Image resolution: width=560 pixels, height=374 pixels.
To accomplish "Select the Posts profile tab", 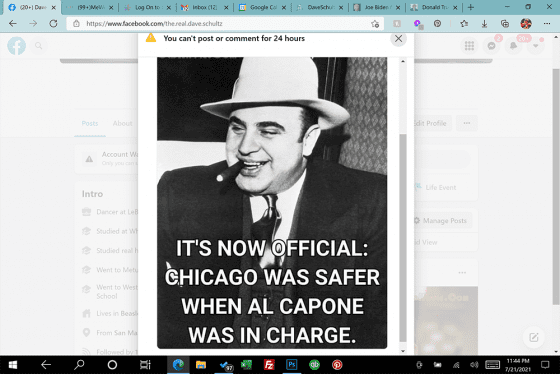I will (90, 123).
